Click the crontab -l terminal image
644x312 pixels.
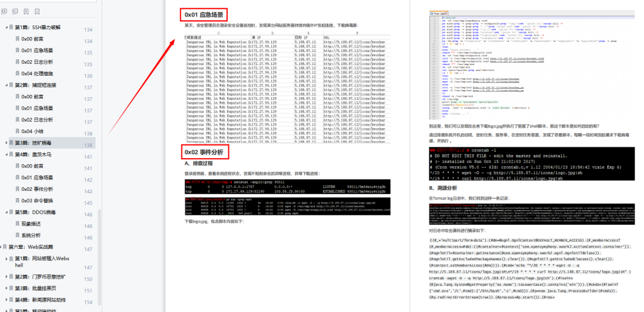click(x=531, y=164)
